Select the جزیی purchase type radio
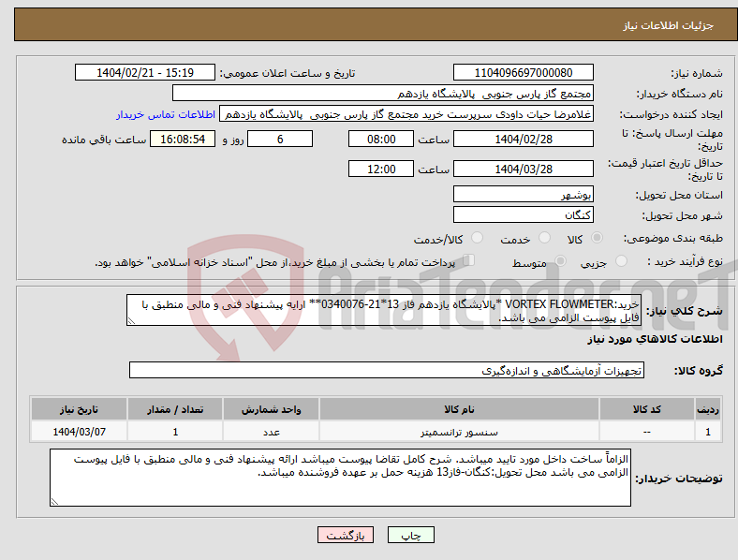The height and width of the screenshot is (560, 738). tap(621, 261)
